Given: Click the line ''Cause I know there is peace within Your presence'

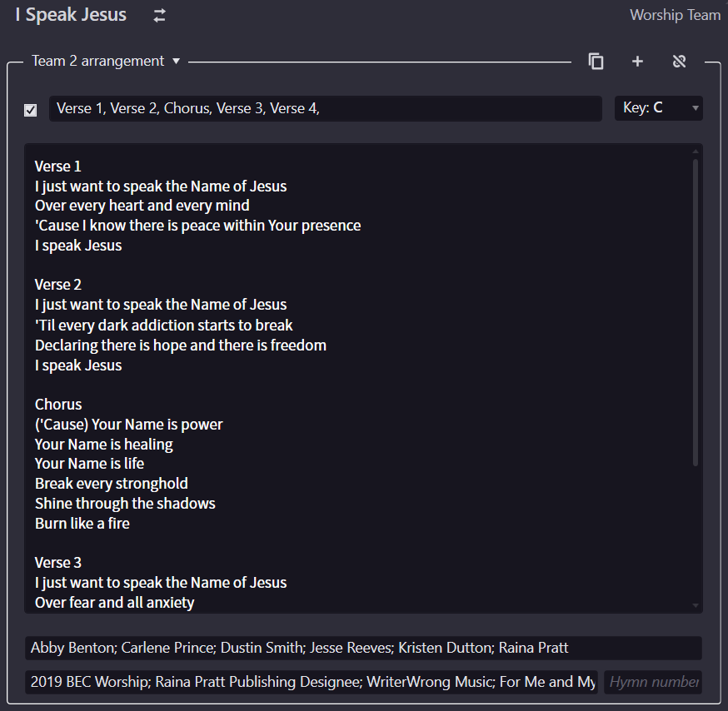Looking at the screenshot, I should click(x=197, y=226).
